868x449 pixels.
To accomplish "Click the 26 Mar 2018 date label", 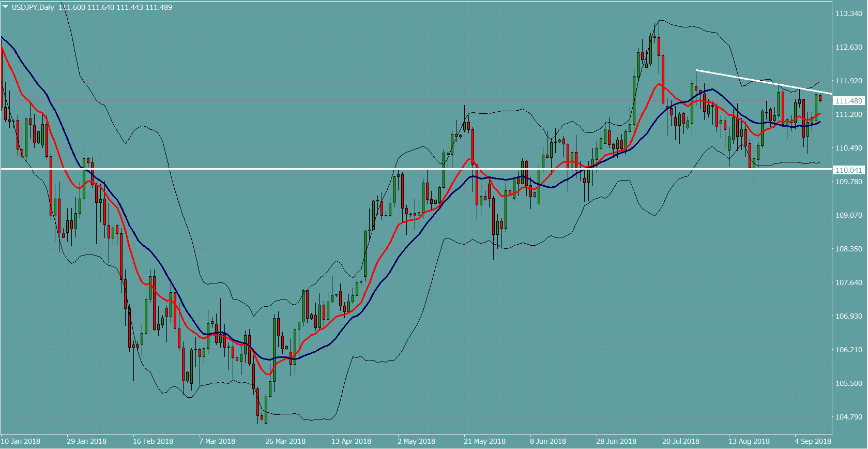I will pos(285,441).
